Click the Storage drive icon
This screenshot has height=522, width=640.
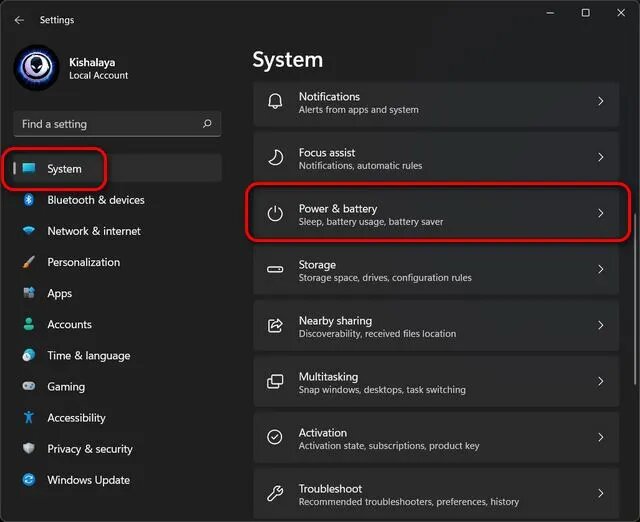(x=275, y=269)
